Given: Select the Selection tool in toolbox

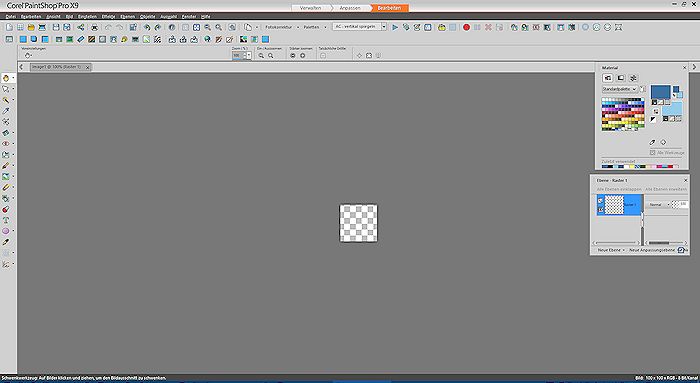Looking at the screenshot, I should pos(6,89).
